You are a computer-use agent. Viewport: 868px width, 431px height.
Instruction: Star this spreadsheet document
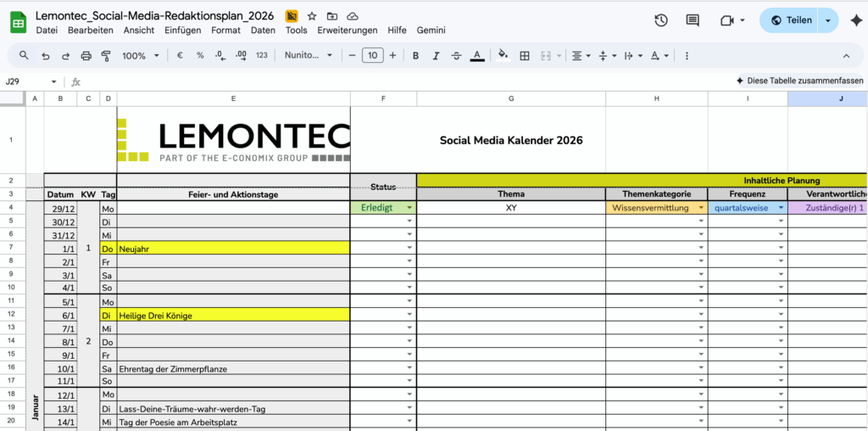click(312, 16)
